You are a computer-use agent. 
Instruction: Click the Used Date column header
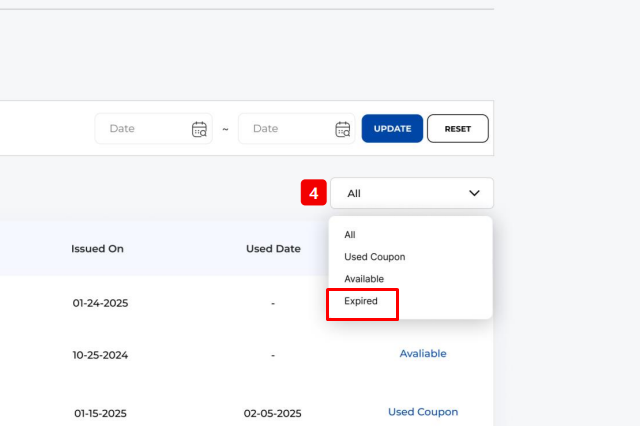point(273,249)
